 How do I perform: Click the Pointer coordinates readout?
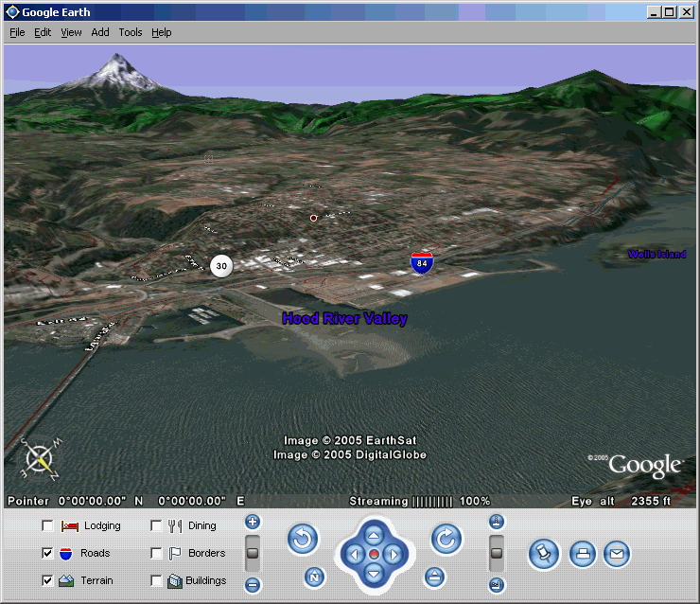126,501
